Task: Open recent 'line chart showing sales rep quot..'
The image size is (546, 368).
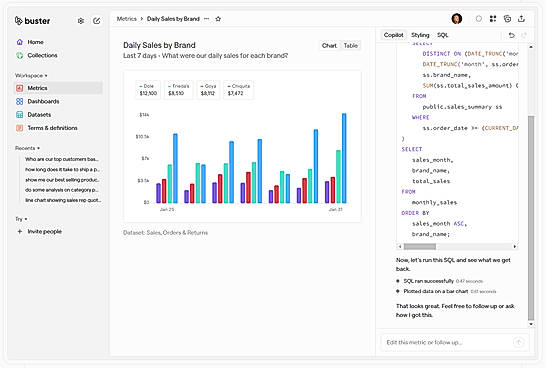Action: [x=63, y=200]
